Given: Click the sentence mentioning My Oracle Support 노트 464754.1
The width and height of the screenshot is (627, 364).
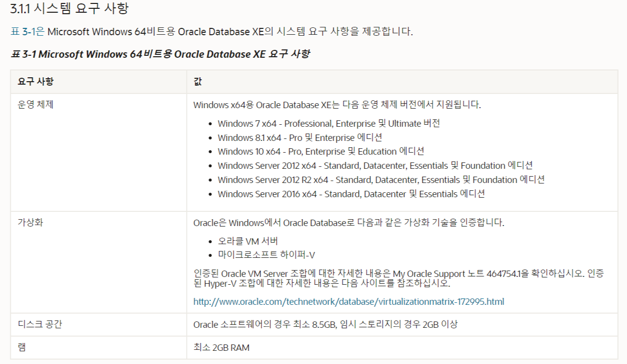Looking at the screenshot, I should coord(399,278).
